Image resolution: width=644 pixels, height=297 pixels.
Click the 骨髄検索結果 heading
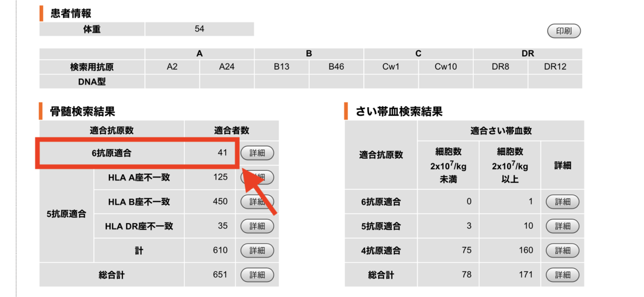82,112
